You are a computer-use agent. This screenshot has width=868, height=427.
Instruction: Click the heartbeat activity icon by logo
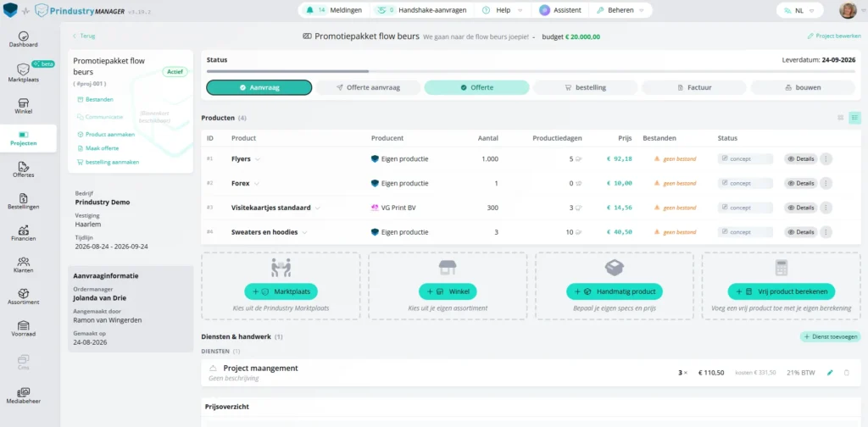tap(25, 10)
